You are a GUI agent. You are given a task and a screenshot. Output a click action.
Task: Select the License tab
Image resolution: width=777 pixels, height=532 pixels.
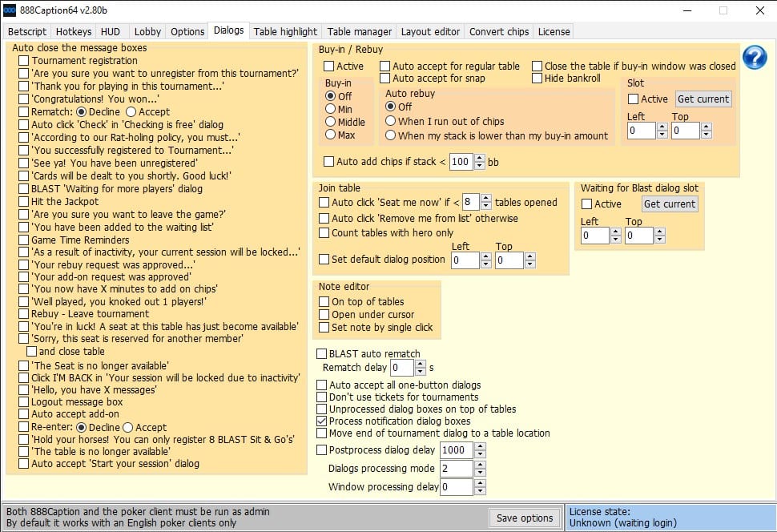point(554,32)
